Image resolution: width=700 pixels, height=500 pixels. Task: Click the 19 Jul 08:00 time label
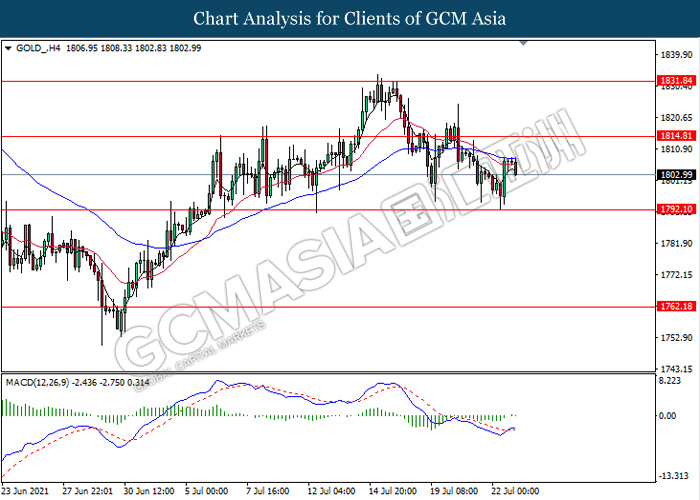[x=454, y=491]
